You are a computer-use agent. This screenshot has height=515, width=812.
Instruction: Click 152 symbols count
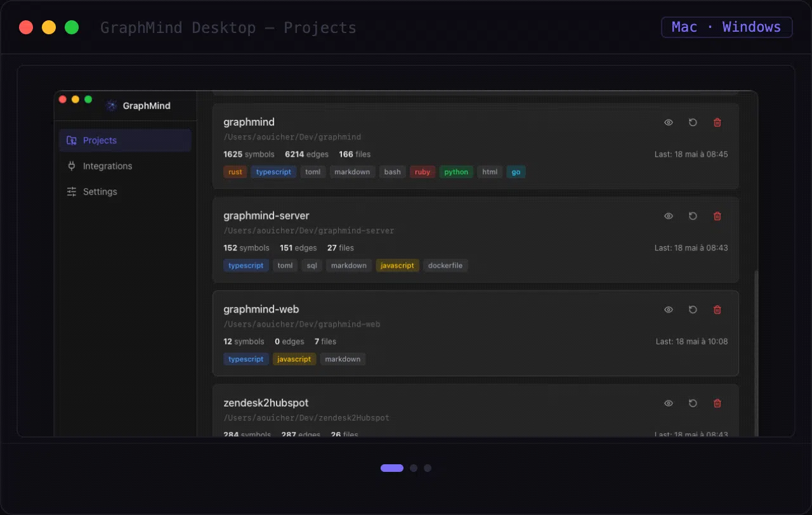246,248
